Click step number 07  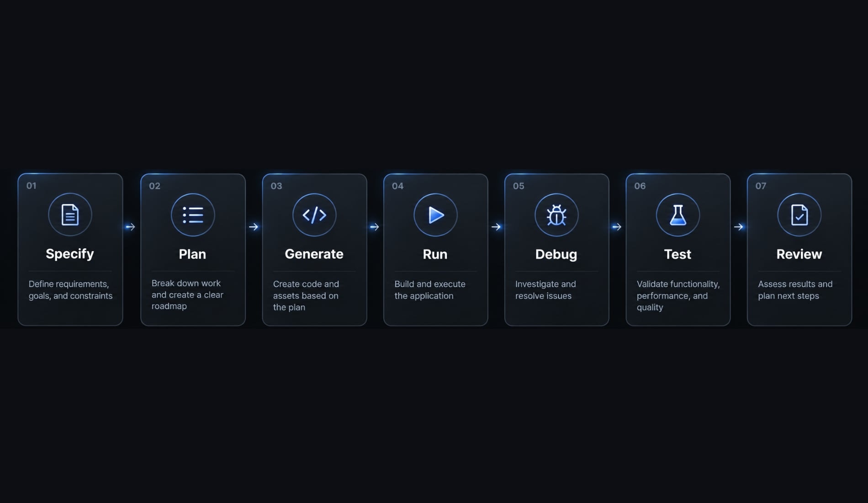click(x=761, y=186)
